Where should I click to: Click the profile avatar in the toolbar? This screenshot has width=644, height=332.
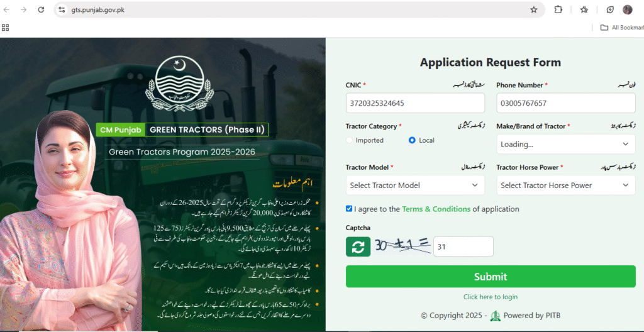tap(627, 9)
